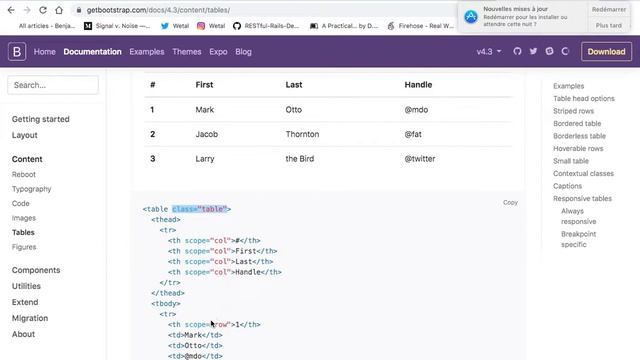
Task: Click the Bootstrap B logo
Action: click(x=17, y=51)
